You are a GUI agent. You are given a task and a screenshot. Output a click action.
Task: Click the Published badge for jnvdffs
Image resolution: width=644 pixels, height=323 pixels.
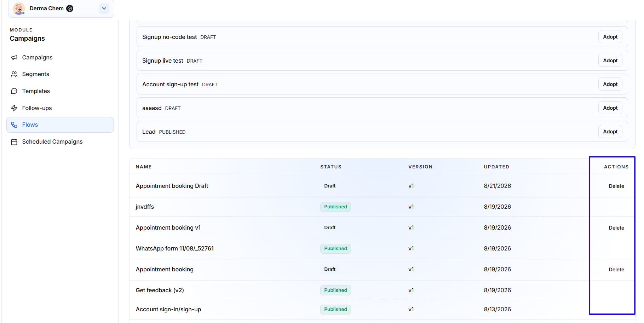[x=335, y=207]
